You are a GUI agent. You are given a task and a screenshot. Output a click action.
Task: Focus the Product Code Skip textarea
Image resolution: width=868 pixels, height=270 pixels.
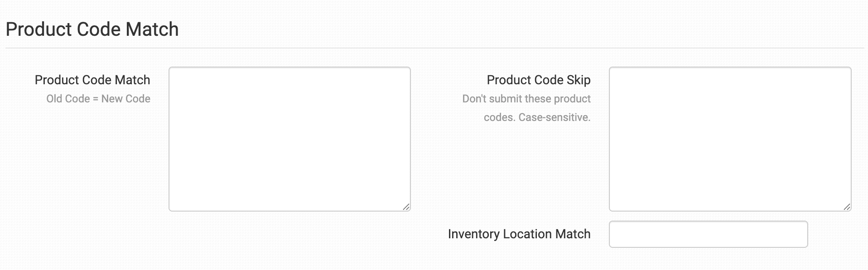(x=730, y=139)
